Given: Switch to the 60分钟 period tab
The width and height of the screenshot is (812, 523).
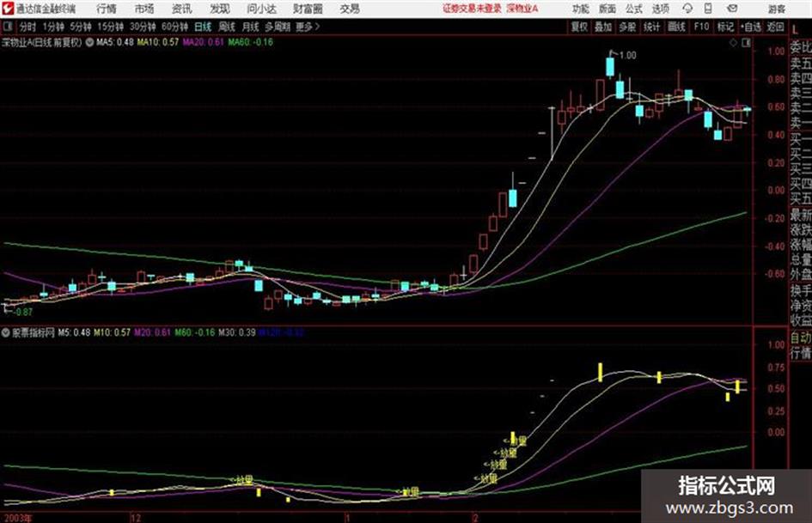Looking at the screenshot, I should click(174, 27).
